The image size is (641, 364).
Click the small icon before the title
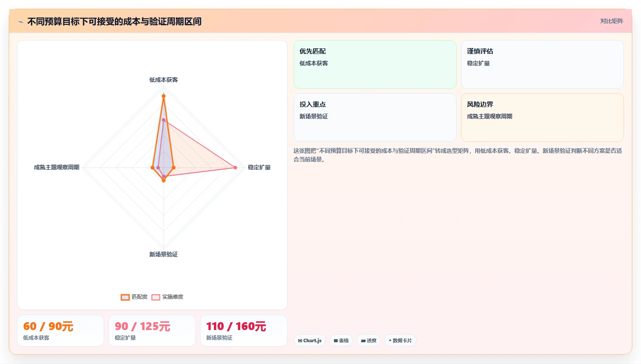[20, 22]
